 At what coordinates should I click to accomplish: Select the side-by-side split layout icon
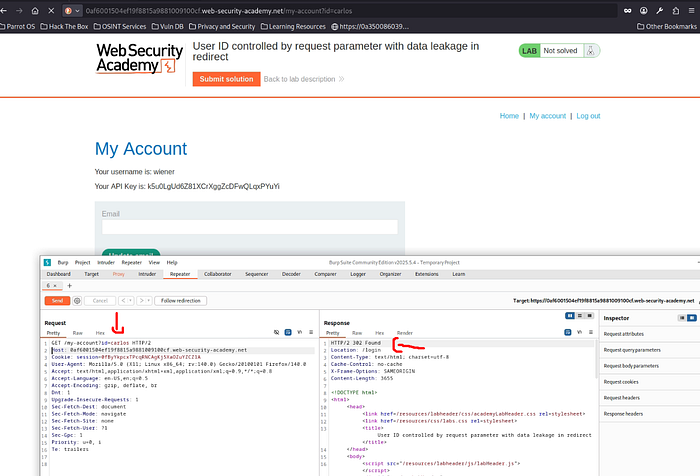pyautogui.click(x=570, y=316)
